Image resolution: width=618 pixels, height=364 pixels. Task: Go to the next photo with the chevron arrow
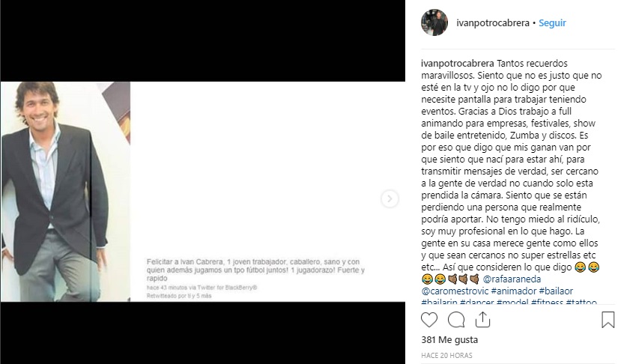(x=390, y=198)
